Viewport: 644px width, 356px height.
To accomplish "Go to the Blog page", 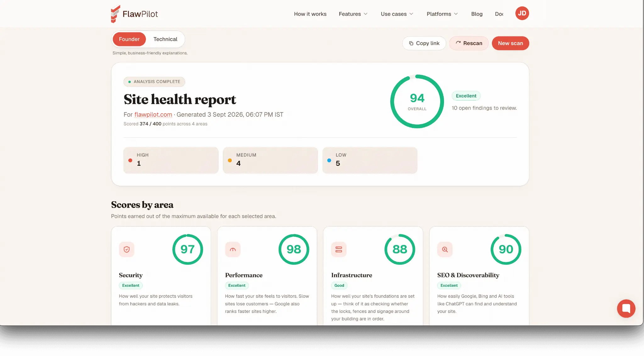I will pyautogui.click(x=477, y=14).
